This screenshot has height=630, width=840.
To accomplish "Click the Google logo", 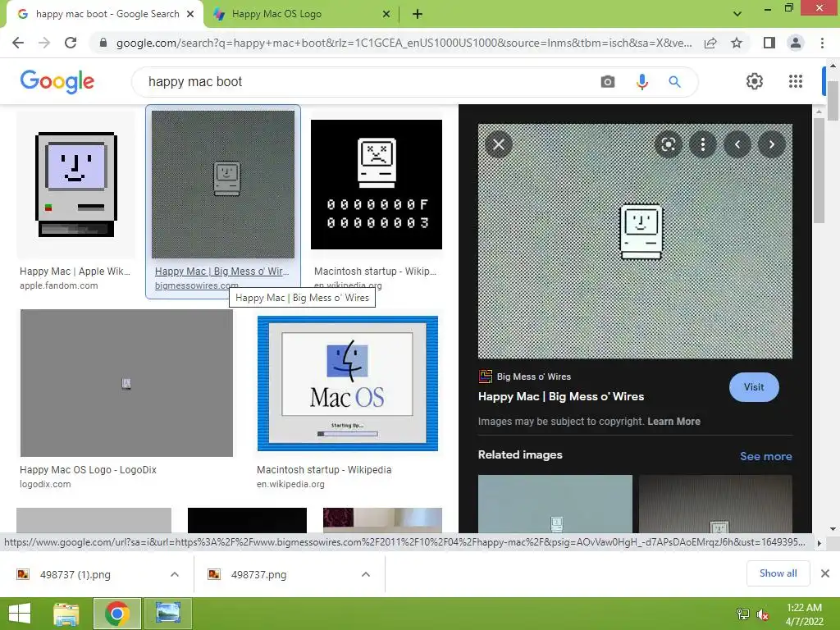I will pyautogui.click(x=57, y=81).
